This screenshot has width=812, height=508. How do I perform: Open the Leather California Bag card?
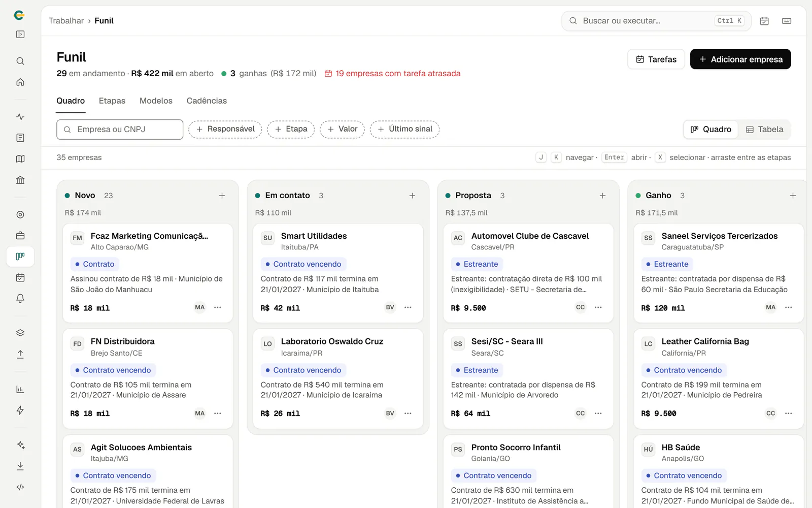719,379
